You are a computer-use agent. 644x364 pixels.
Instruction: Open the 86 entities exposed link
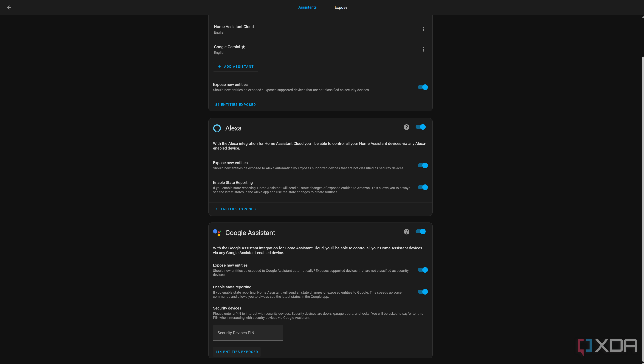point(235,105)
